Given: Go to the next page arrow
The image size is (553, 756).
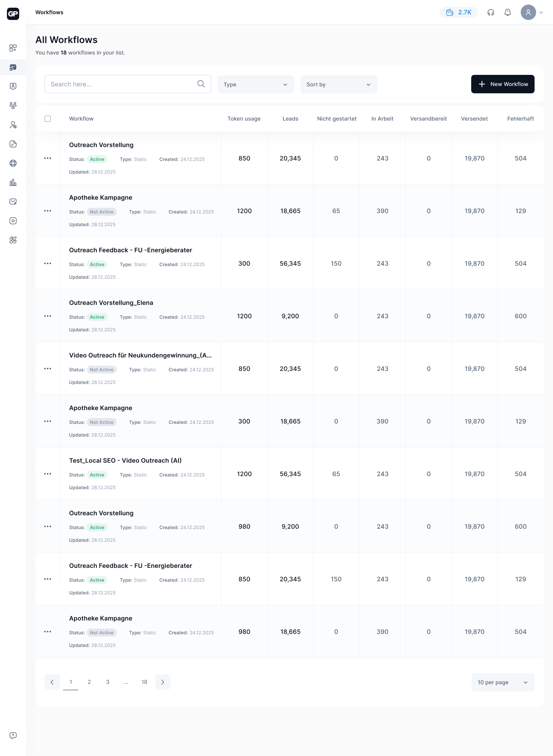Looking at the screenshot, I should 163,682.
